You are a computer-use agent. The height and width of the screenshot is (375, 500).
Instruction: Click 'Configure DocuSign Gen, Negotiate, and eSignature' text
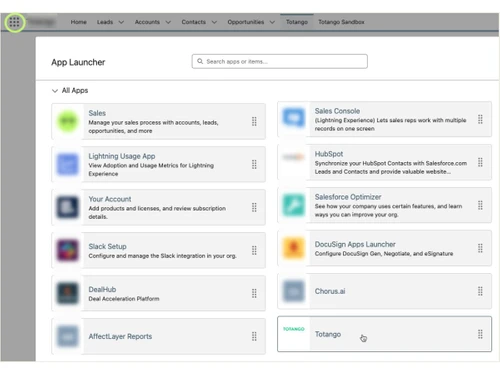[384, 254]
